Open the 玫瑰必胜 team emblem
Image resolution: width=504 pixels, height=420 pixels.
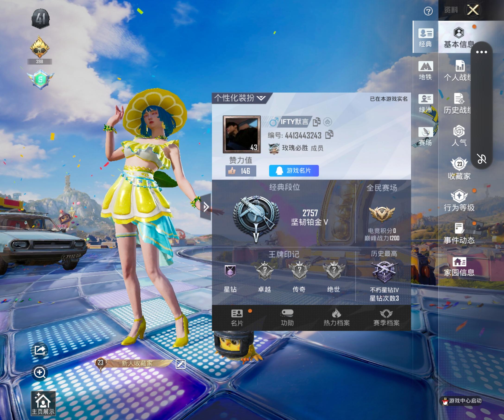[x=274, y=148]
